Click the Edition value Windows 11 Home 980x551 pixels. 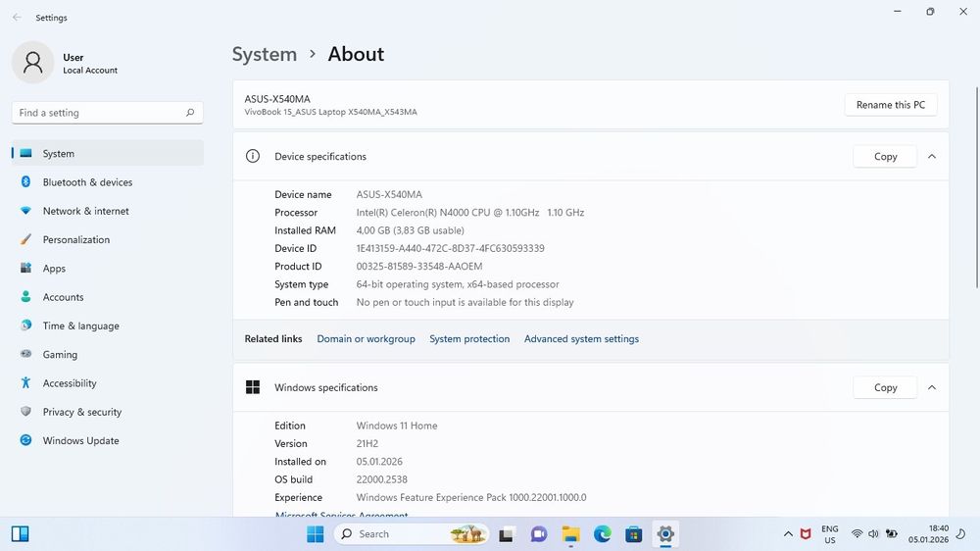point(397,426)
